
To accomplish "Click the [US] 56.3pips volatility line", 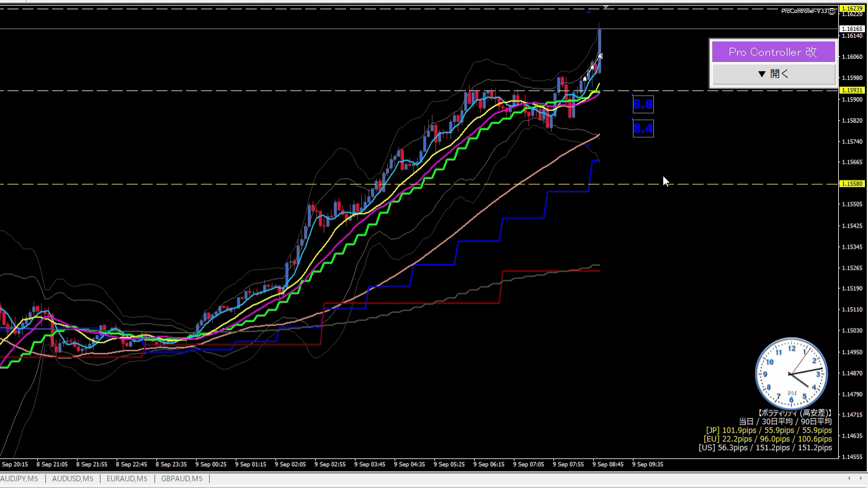I will (765, 448).
